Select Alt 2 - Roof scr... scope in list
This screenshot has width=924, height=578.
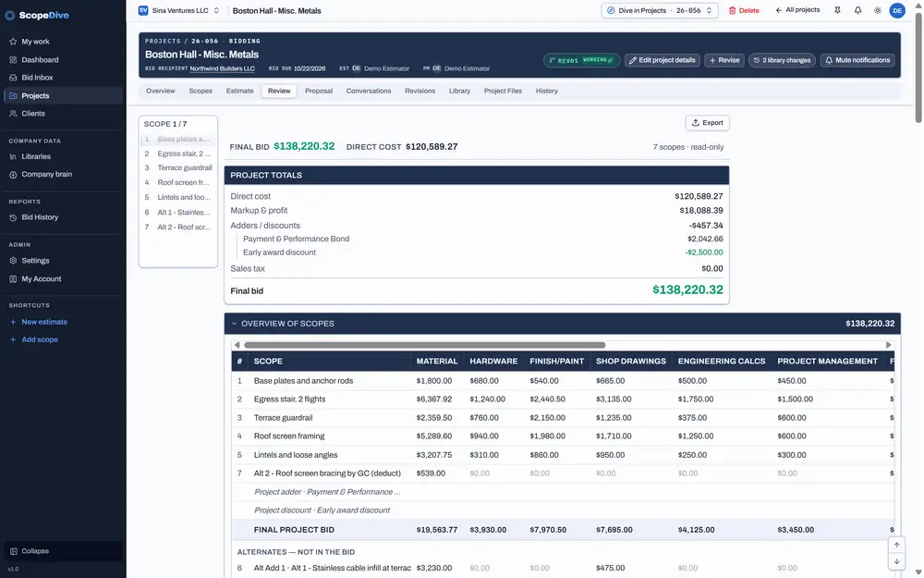(x=178, y=227)
